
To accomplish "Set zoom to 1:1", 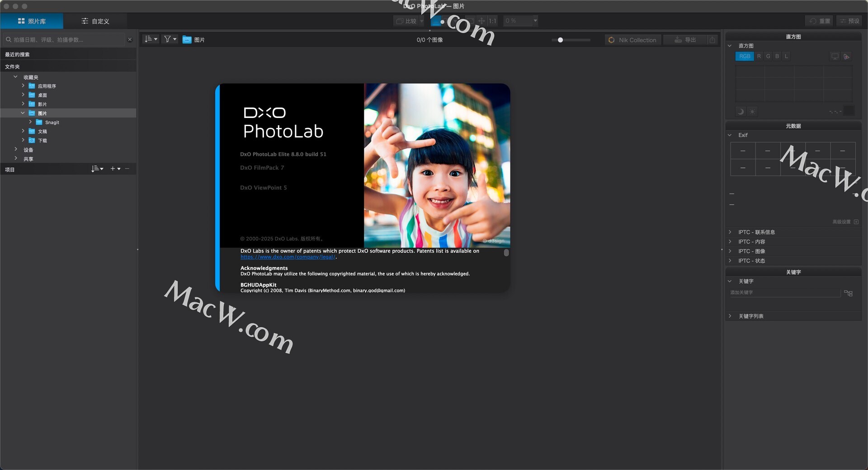I will point(492,21).
